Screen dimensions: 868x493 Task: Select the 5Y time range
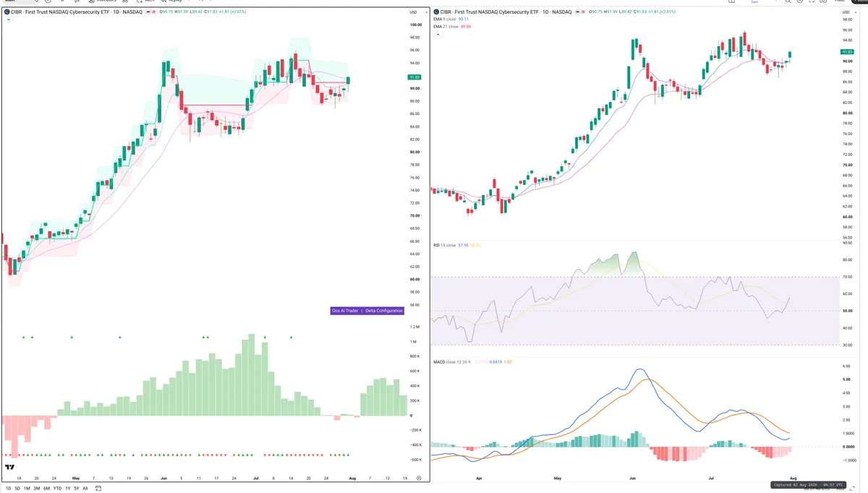(x=77, y=488)
